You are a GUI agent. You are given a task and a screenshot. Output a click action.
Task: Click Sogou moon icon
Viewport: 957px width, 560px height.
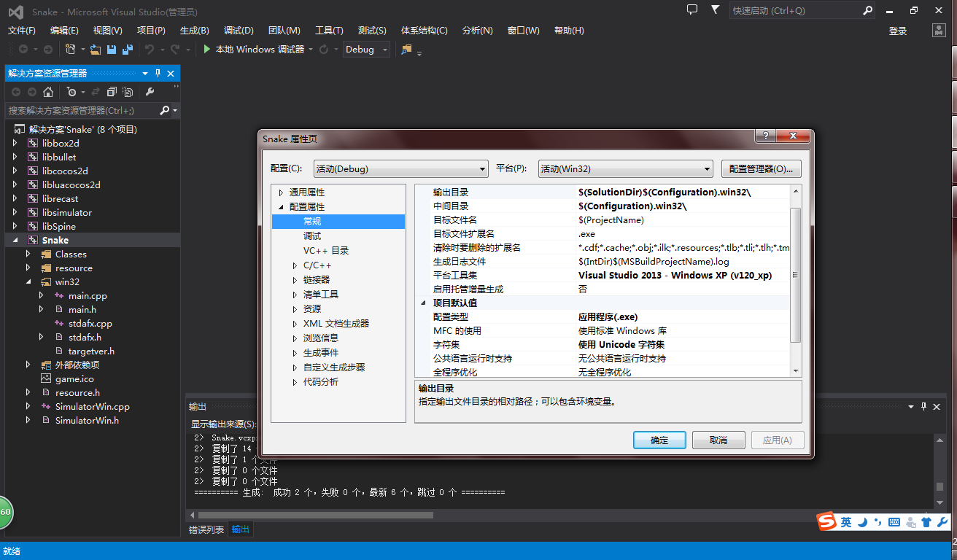(862, 522)
